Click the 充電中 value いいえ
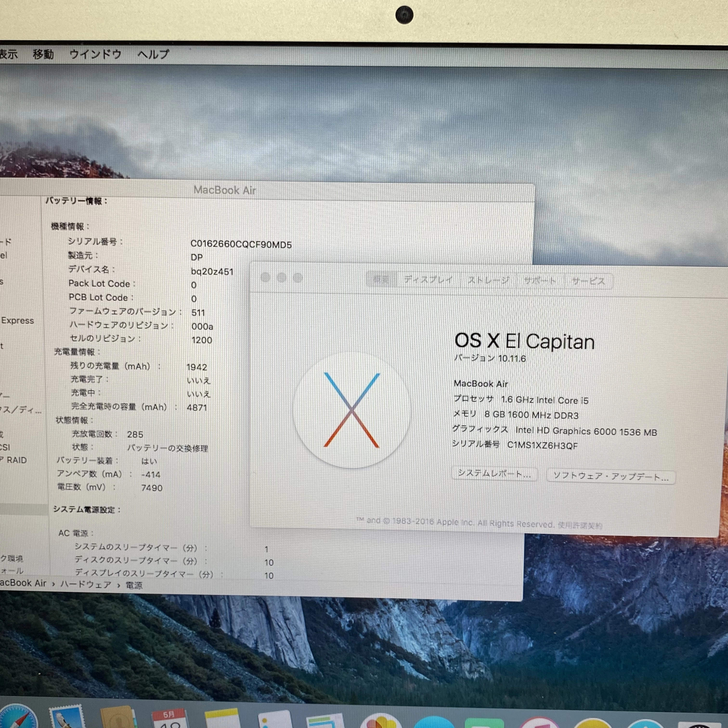This screenshot has height=728, width=728. click(x=199, y=394)
